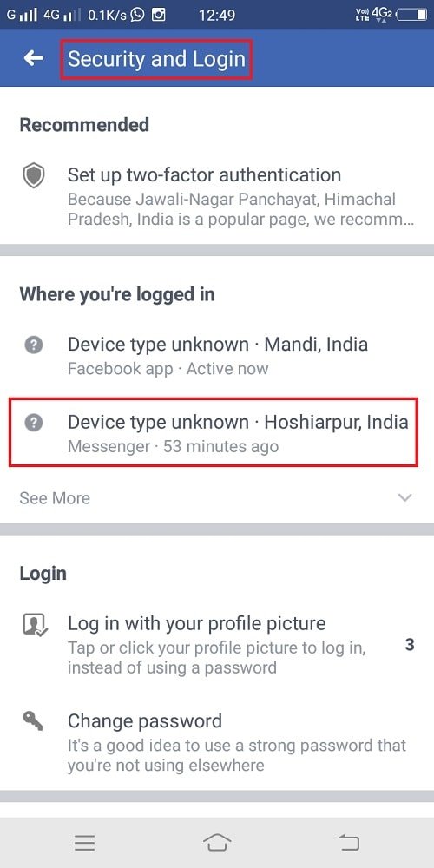
Task: Tap the Android back navigation button
Action: coord(349,842)
